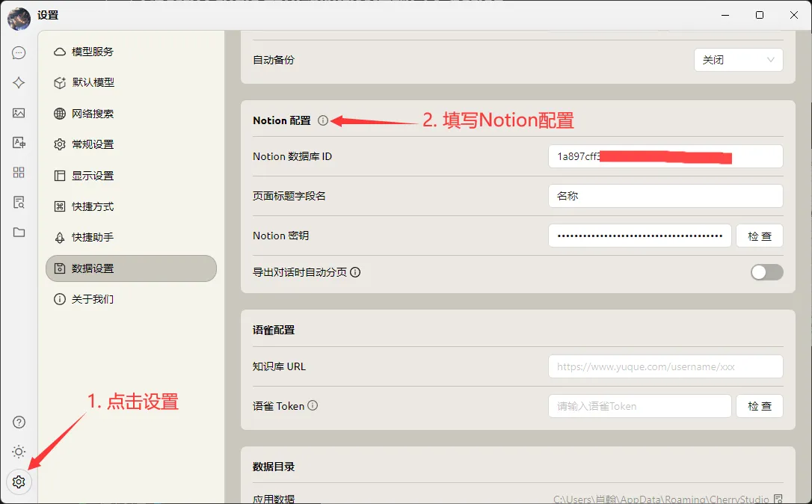Open the agents sparkle sidebar icon
The width and height of the screenshot is (812, 504).
click(x=19, y=83)
